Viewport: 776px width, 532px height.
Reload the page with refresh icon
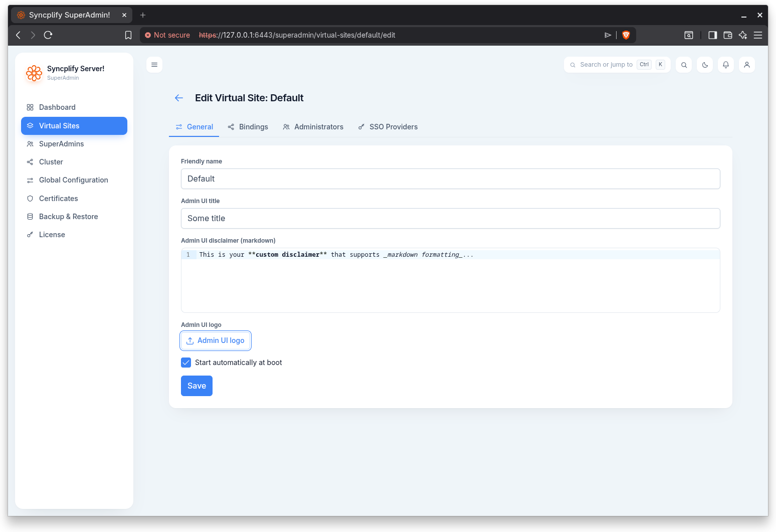[x=48, y=35]
